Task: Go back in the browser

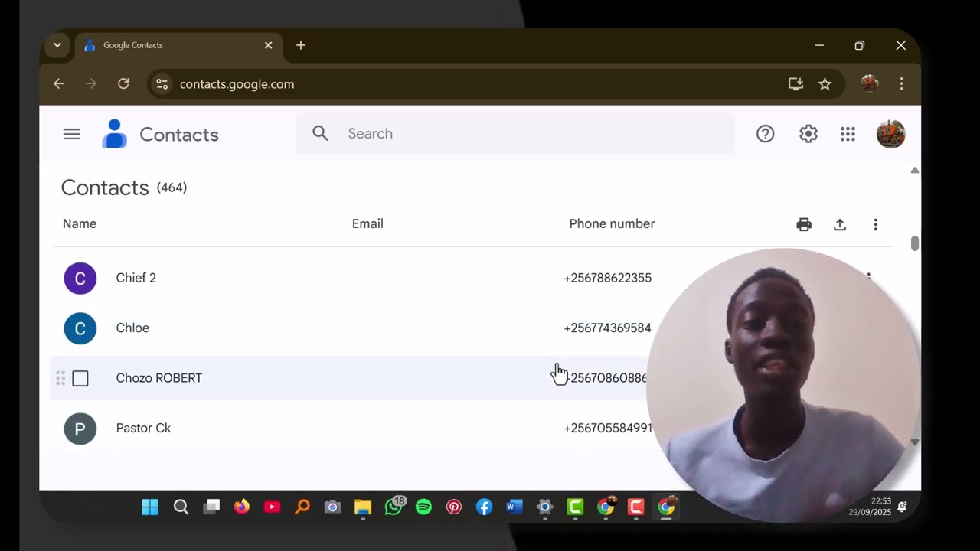Action: [x=59, y=84]
